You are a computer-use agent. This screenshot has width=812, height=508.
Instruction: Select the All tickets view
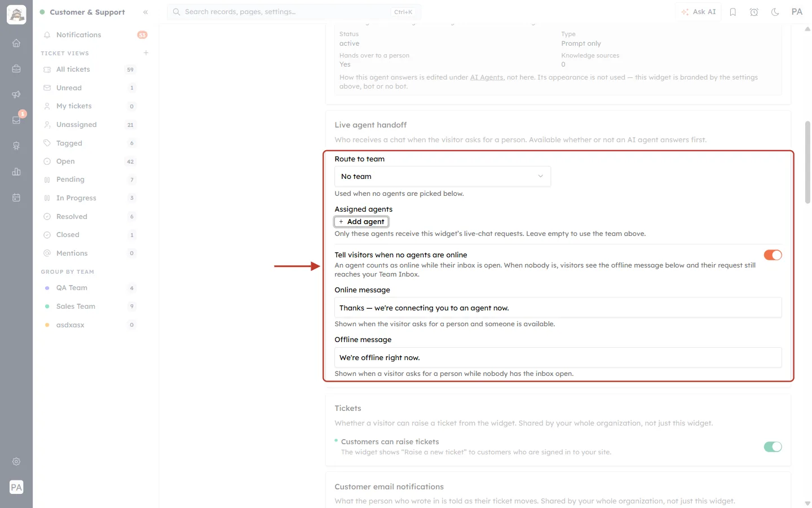click(x=90, y=69)
